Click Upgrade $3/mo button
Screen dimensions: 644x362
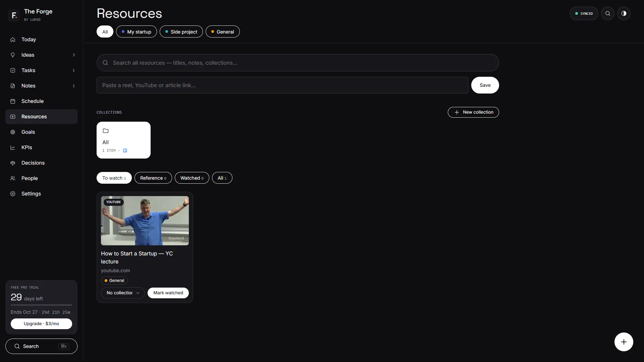click(x=41, y=324)
